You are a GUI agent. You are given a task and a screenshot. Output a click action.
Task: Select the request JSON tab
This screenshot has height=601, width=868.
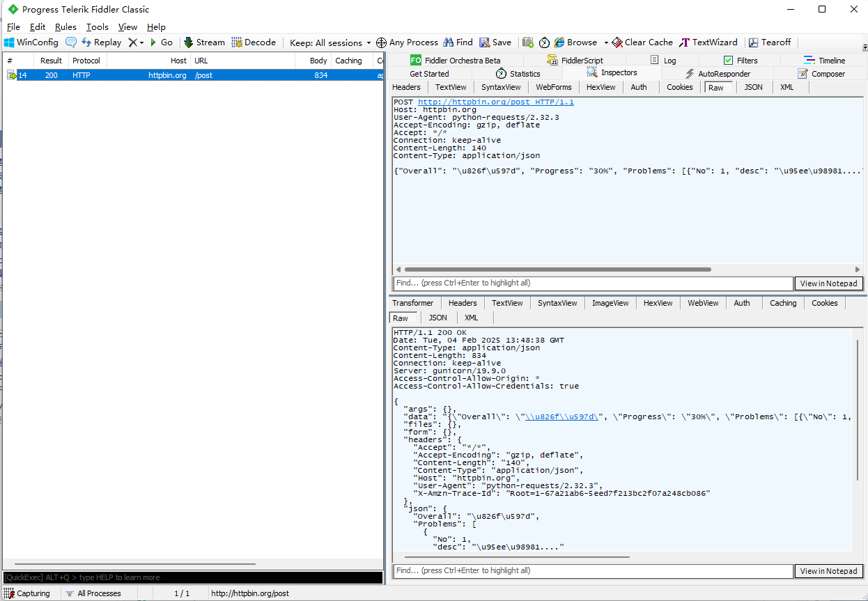pyautogui.click(x=753, y=87)
